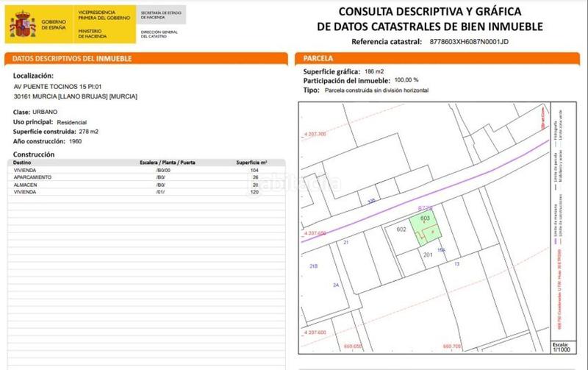Click street number '2A' on map

pyautogui.click(x=336, y=285)
